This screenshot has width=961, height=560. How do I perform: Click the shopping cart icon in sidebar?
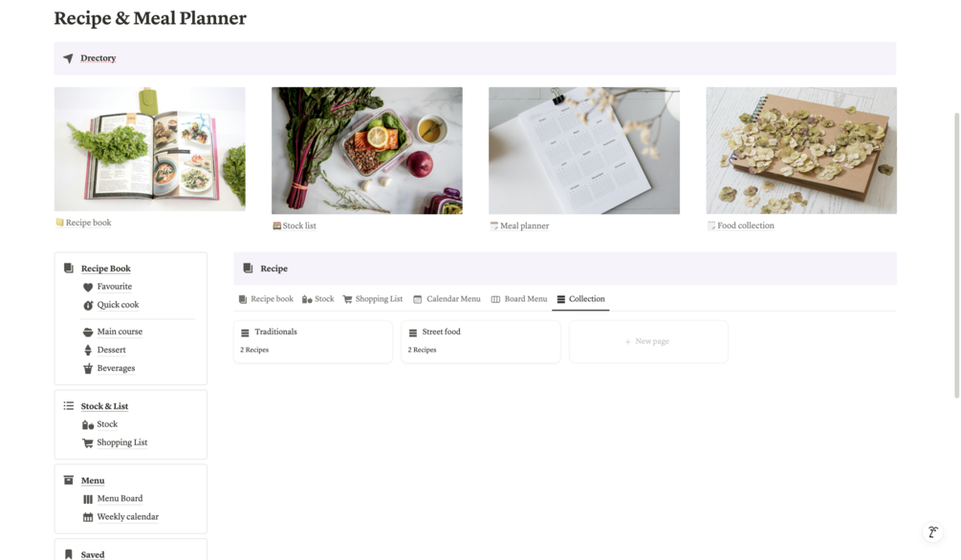(x=88, y=443)
